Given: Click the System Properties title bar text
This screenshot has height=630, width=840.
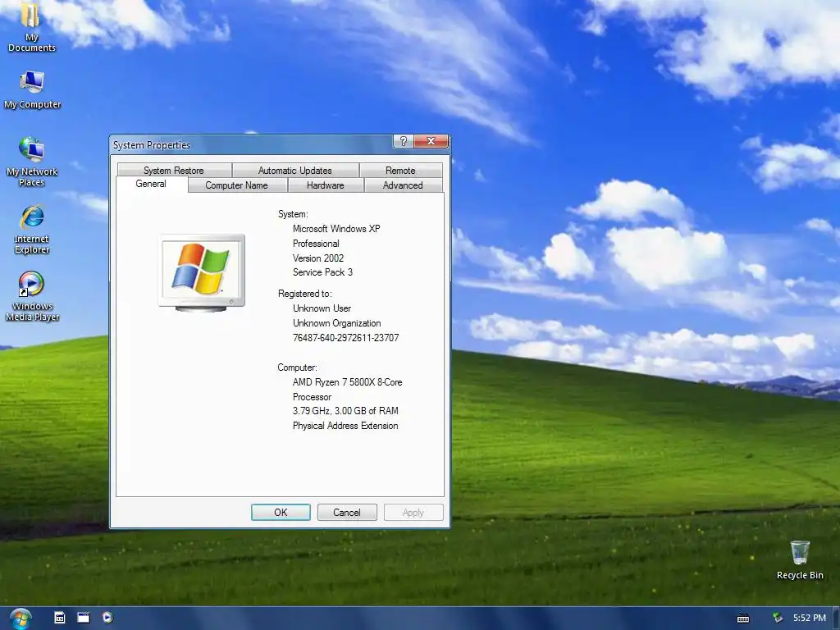Looking at the screenshot, I should [152, 145].
